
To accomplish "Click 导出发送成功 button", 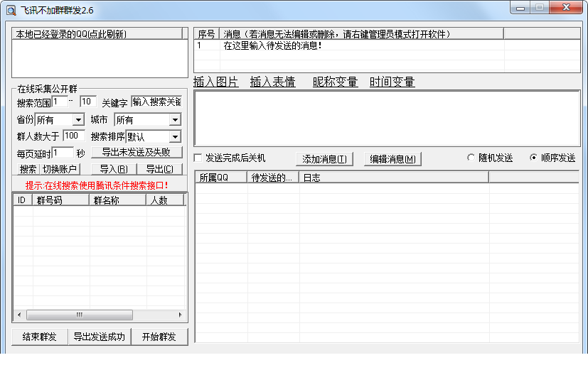I will click(x=100, y=337).
